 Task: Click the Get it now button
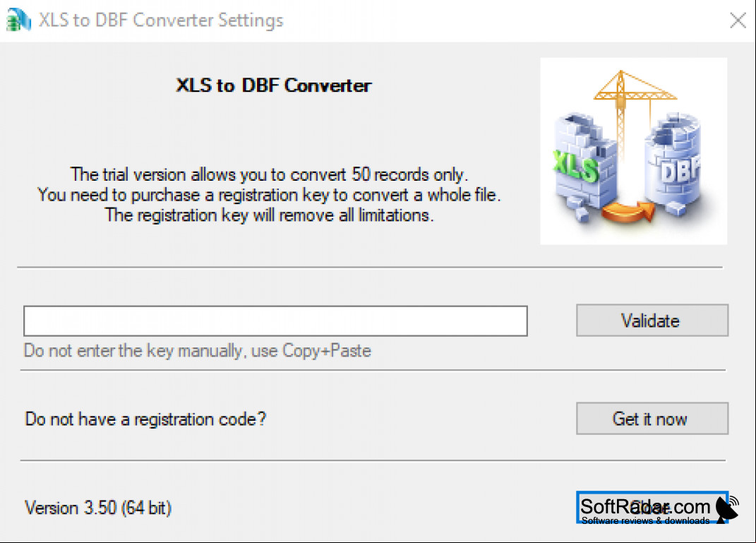tap(652, 419)
